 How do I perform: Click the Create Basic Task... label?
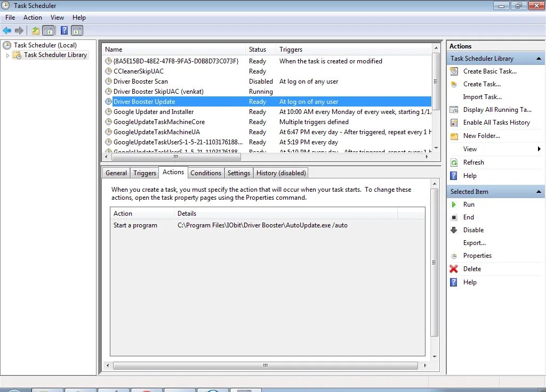(489, 71)
